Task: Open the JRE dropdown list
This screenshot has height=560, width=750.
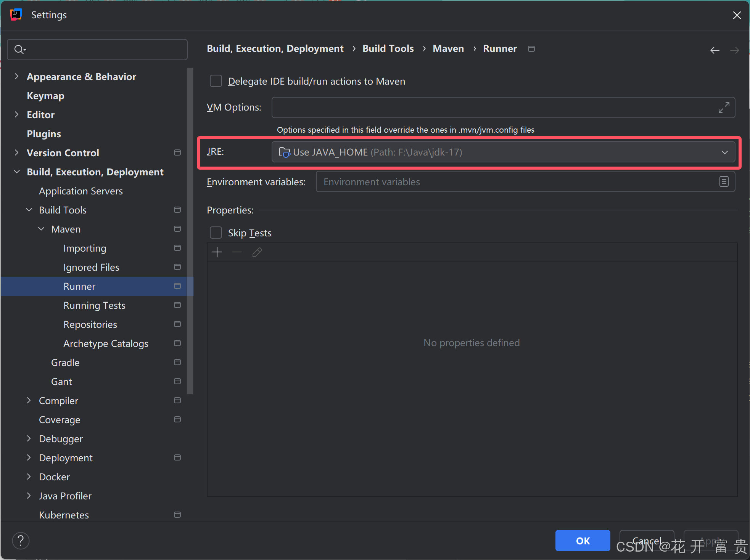Action: tap(724, 152)
